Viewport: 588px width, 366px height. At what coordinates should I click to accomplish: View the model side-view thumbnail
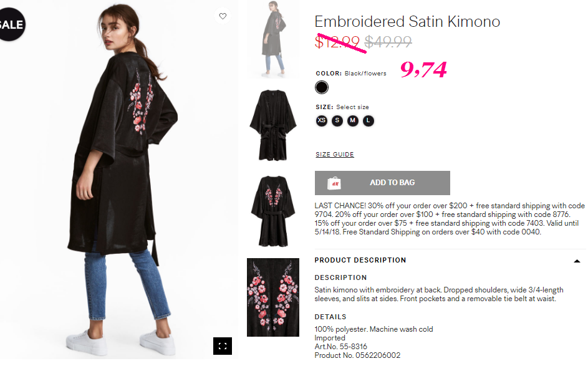pos(273,39)
